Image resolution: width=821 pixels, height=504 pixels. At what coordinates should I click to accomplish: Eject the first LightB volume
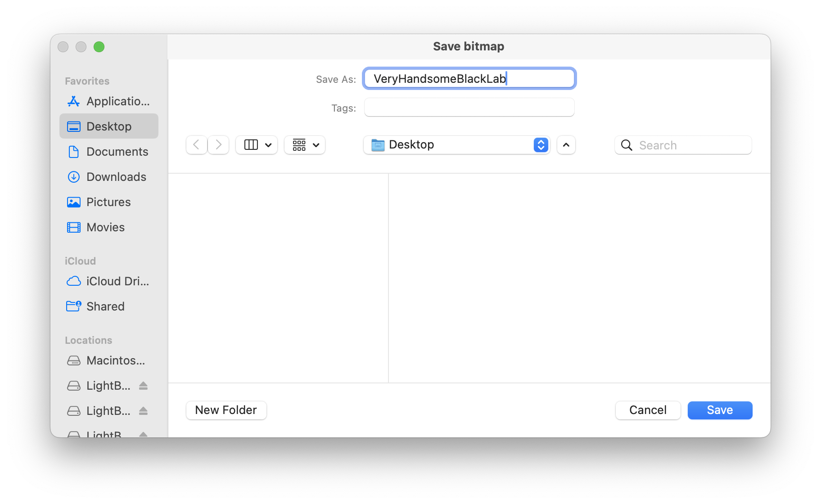[x=143, y=386]
